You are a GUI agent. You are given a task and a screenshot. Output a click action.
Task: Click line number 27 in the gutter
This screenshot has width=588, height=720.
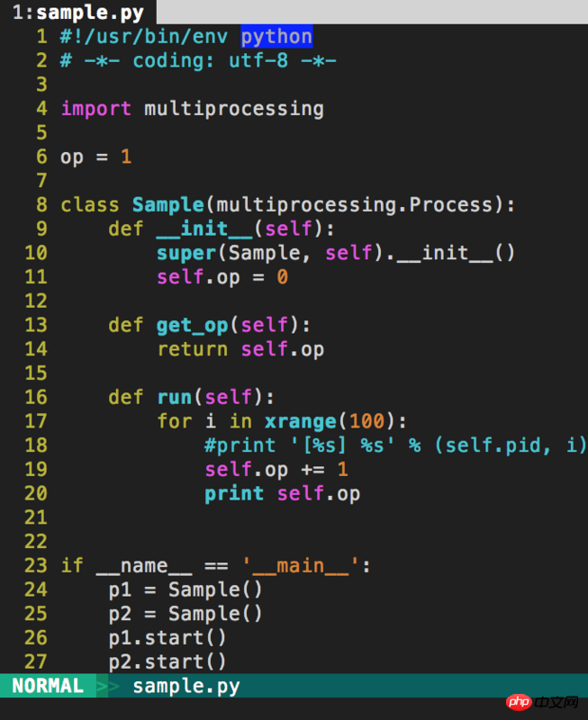[x=36, y=661]
